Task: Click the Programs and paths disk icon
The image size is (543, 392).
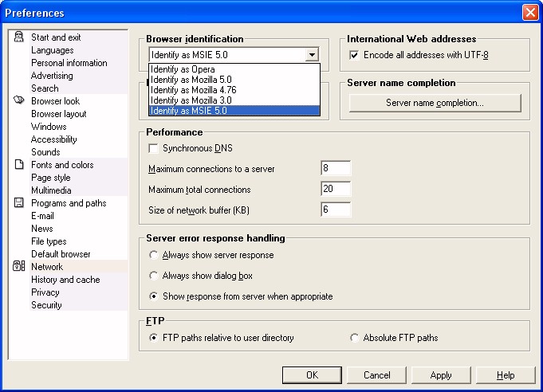Action: pos(18,202)
